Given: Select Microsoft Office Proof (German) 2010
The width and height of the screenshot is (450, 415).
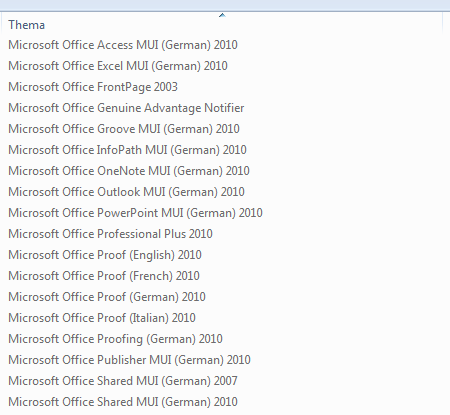Looking at the screenshot, I should [x=107, y=297].
